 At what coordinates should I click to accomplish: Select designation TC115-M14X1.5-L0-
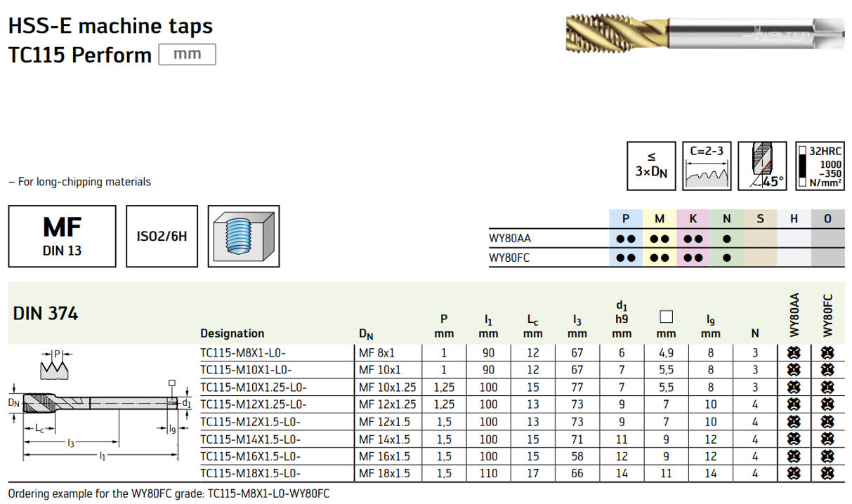250,439
